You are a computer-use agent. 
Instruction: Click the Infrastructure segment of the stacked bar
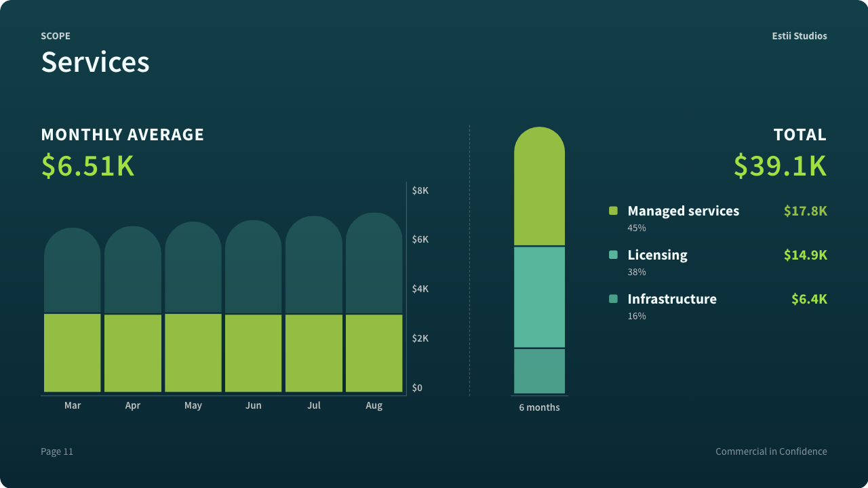point(539,371)
